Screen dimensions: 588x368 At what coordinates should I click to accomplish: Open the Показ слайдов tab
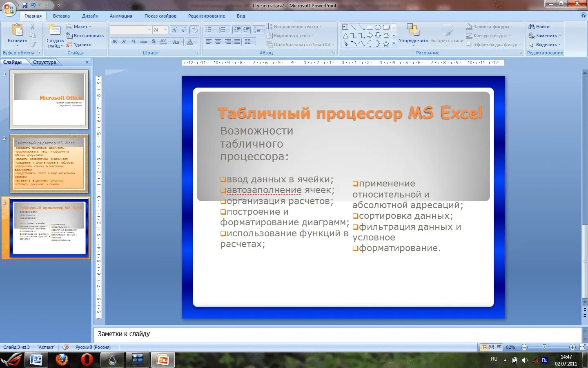pyautogui.click(x=160, y=16)
